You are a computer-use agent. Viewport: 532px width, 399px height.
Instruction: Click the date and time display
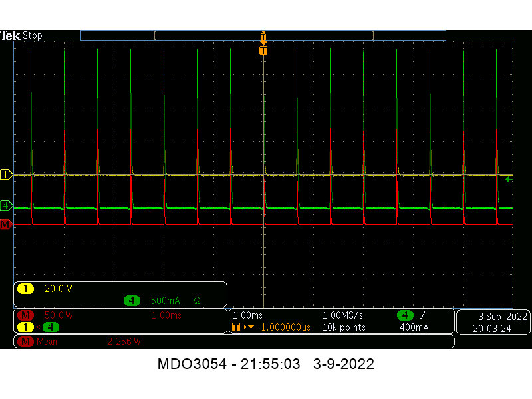[491, 322]
